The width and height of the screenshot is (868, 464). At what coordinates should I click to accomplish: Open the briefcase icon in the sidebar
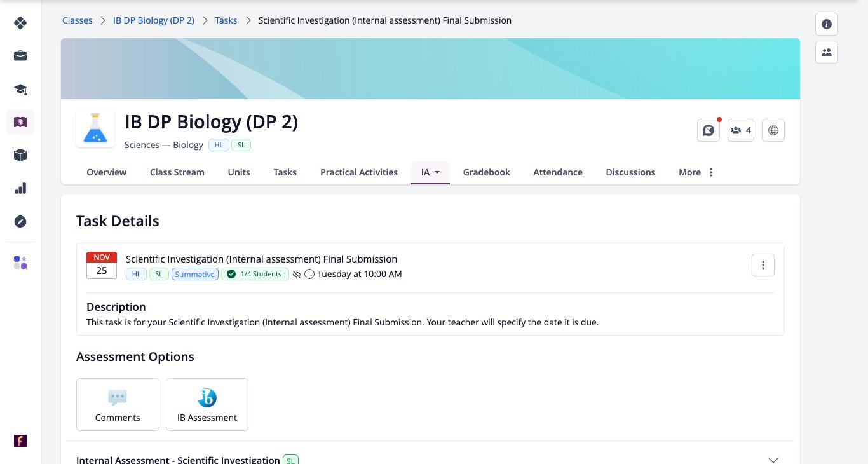coord(20,56)
